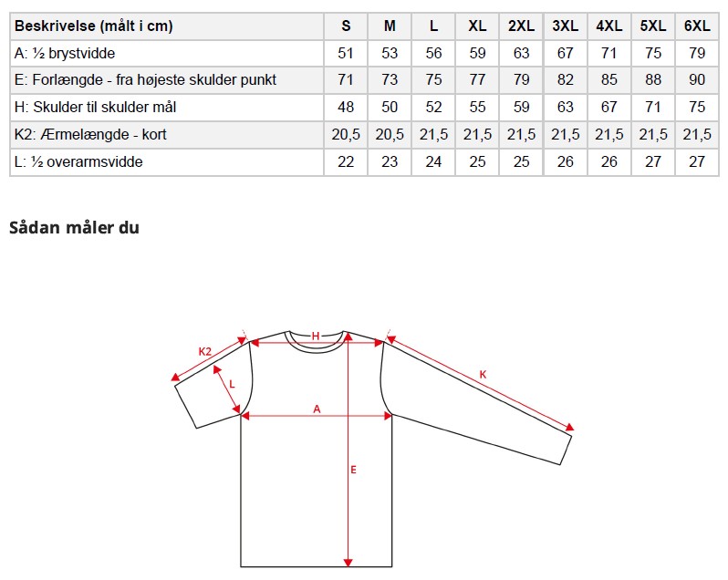Select the overarmsvidde value for size 5XL

click(653, 162)
